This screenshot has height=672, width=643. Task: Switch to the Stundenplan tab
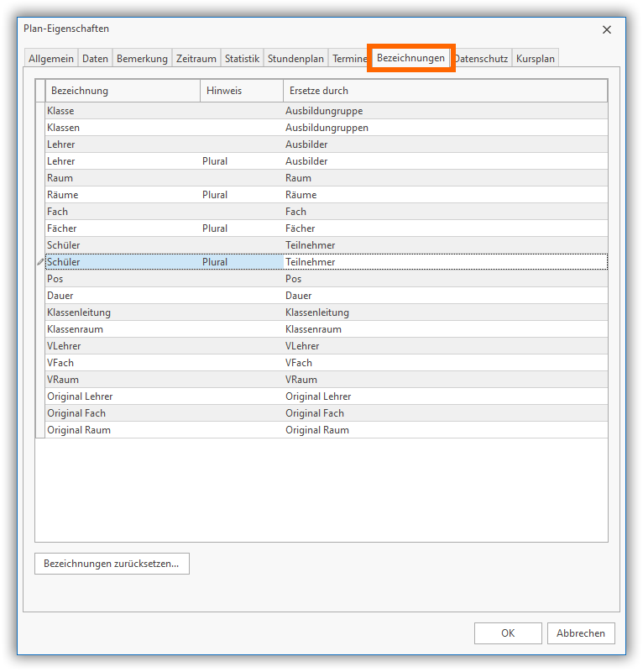[295, 59]
